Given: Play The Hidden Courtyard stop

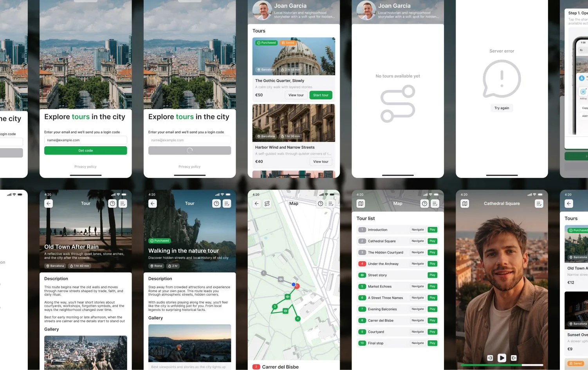Looking at the screenshot, I should 433,252.
